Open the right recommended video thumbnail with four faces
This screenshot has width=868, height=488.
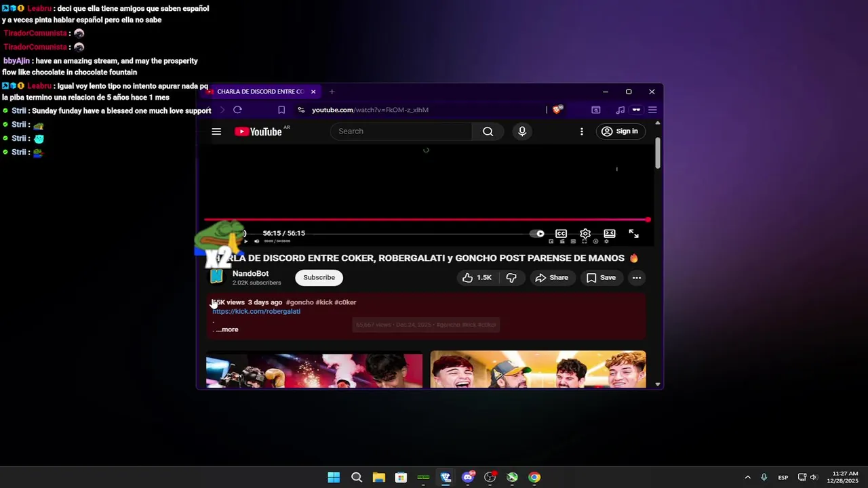click(538, 369)
